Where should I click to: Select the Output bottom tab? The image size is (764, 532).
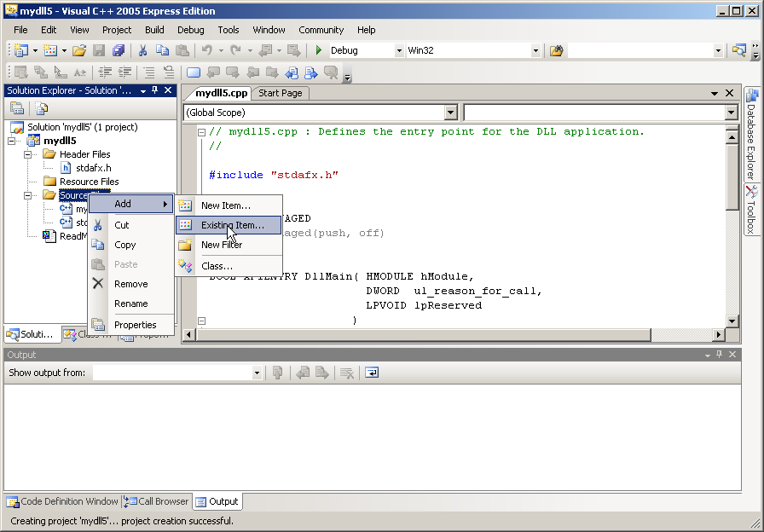coord(217,501)
